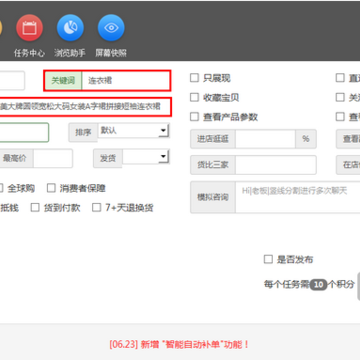The image size is (360, 360).
Task: Open the 智能自动补单 announcement link
Action: pos(179,344)
